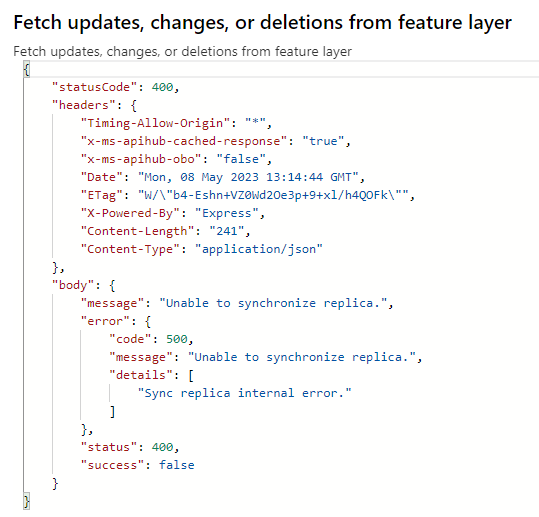Click the error code value 500
The image size is (539, 517).
[177, 339]
